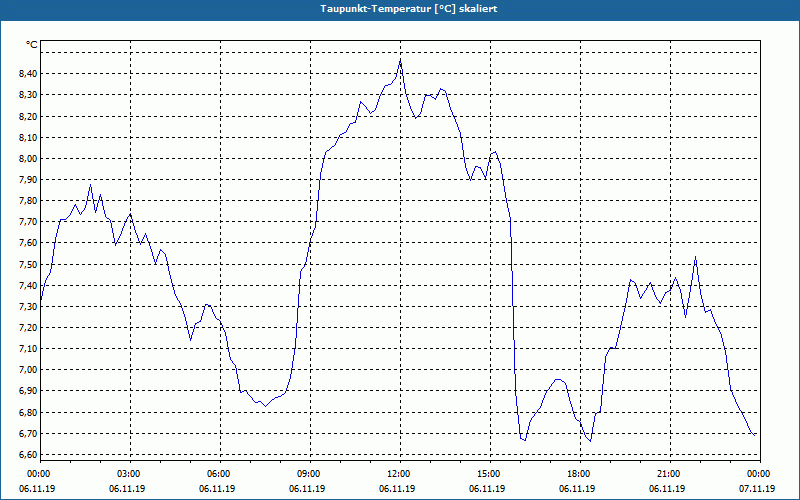Pick the 6,60 y-axis label
The image size is (800, 500).
pyautogui.click(x=28, y=455)
